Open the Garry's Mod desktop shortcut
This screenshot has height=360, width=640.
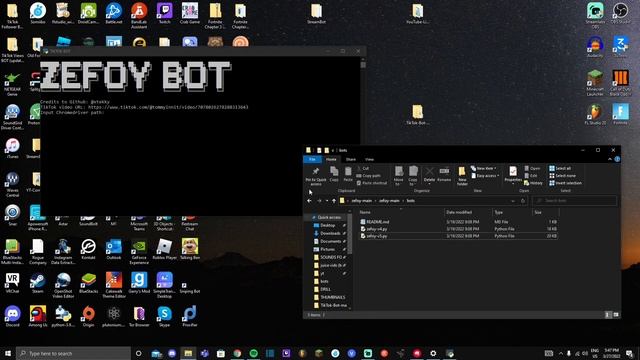point(139,283)
